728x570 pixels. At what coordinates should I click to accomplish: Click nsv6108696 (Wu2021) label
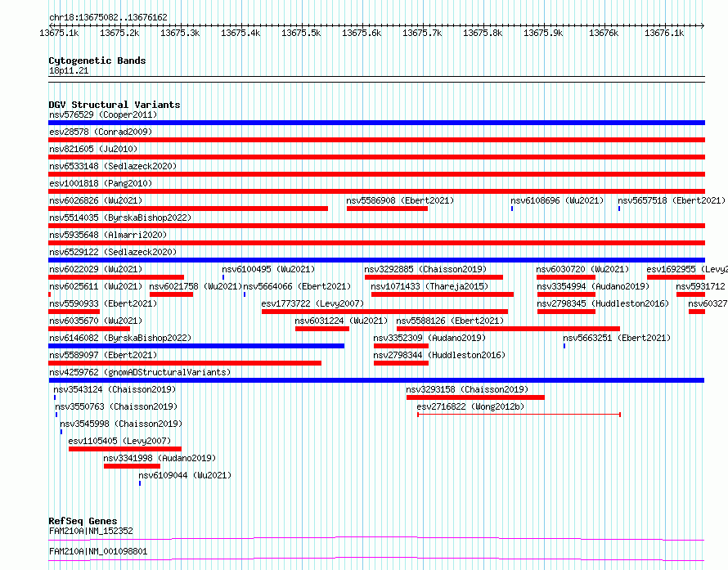pyautogui.click(x=557, y=200)
